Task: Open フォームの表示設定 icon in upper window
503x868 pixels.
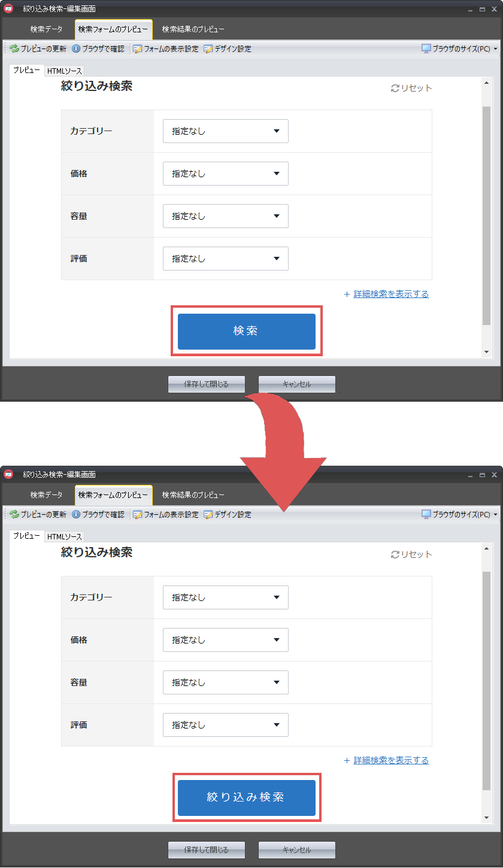Action: 137,49
